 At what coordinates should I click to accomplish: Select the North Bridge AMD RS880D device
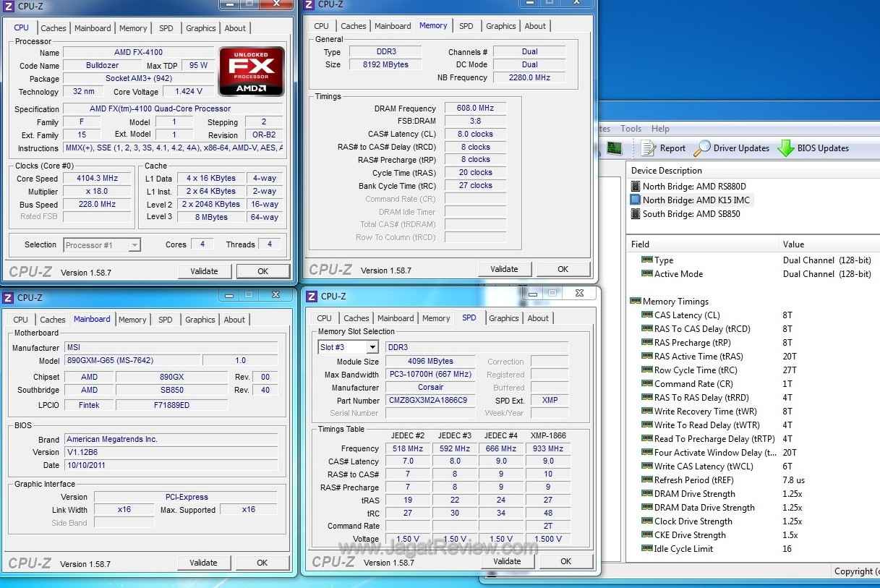(x=693, y=186)
